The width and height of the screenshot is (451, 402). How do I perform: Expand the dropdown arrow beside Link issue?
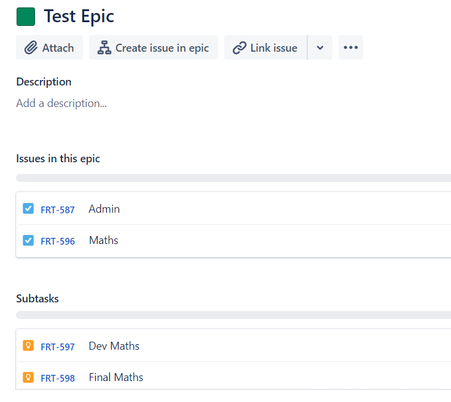pyautogui.click(x=320, y=47)
